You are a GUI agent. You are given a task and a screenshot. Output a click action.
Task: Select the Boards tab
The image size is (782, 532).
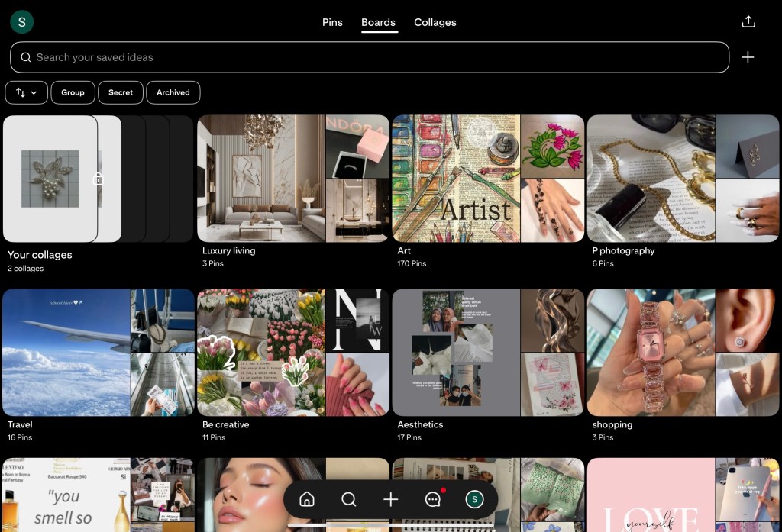[x=378, y=22]
